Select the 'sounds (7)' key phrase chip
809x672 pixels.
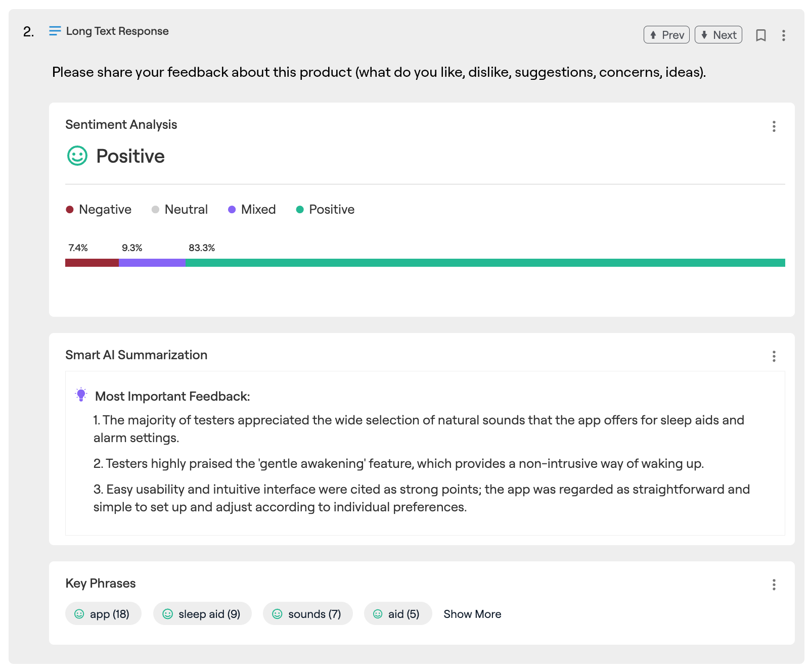tap(307, 614)
